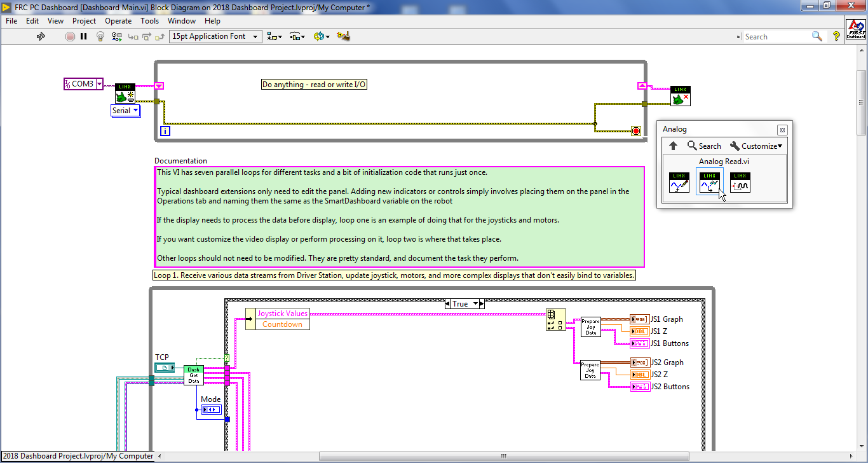Open the Reorder dropdown

(x=322, y=36)
